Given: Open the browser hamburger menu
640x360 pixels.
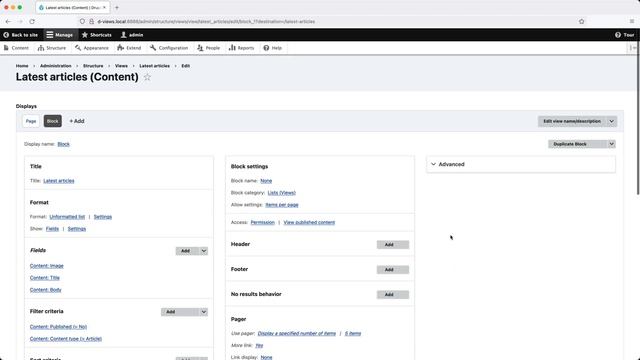Looking at the screenshot, I should [632, 22].
